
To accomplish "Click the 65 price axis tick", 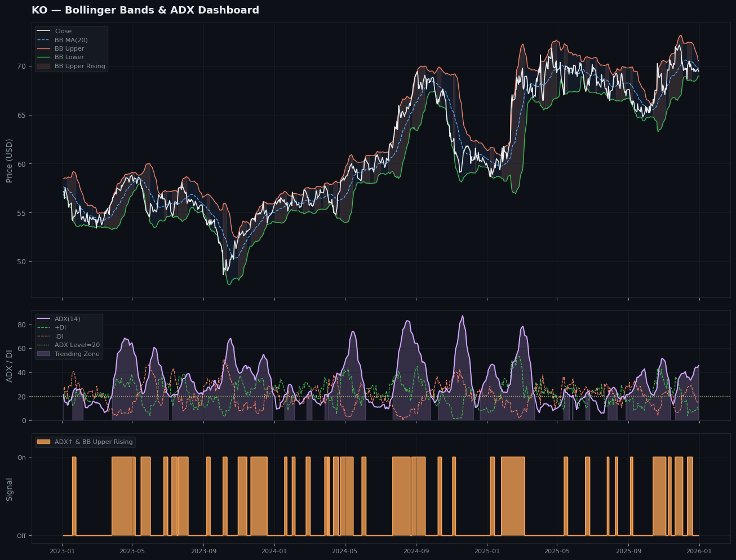I will click(21, 115).
